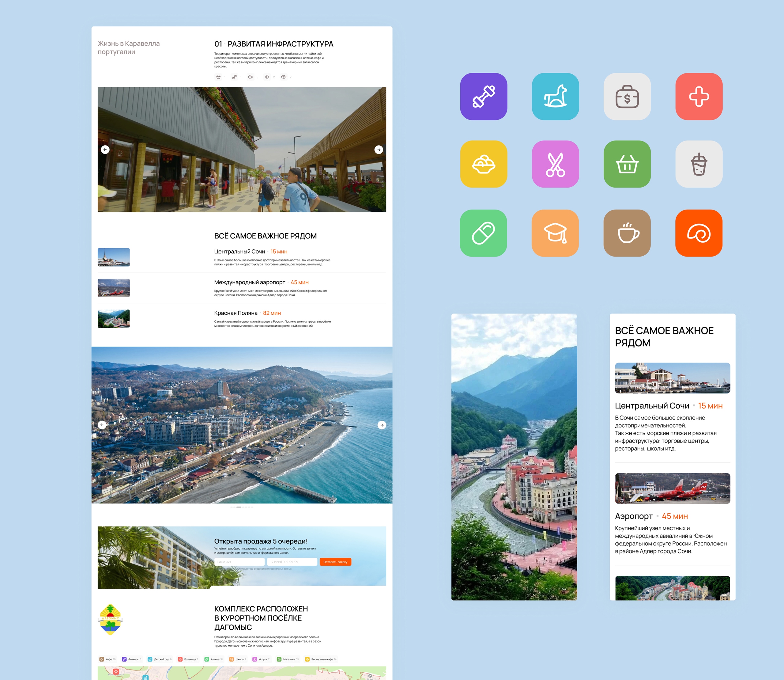Click the pink scissors services icon
This screenshot has height=680, width=784.
[555, 164]
